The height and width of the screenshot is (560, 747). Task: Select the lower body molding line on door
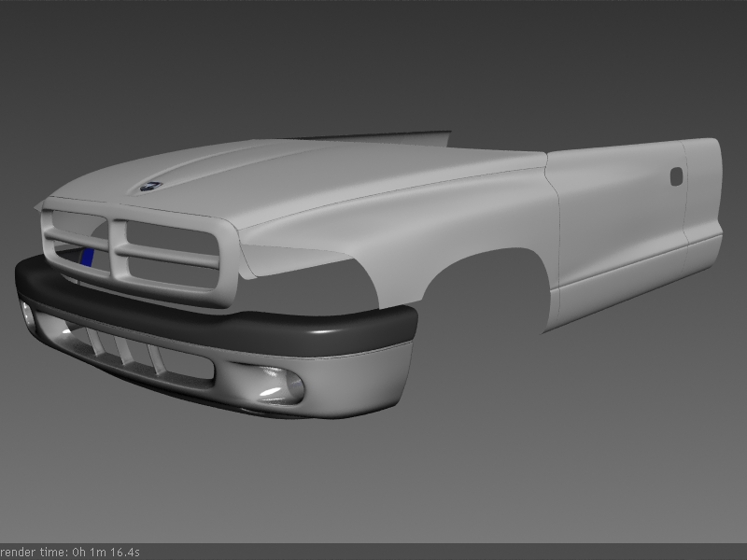coord(616,278)
